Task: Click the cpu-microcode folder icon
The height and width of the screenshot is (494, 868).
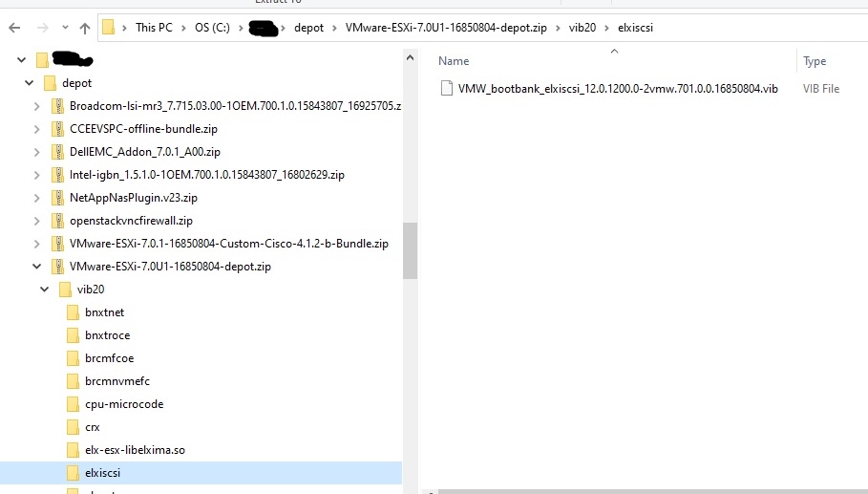Action: pos(73,404)
